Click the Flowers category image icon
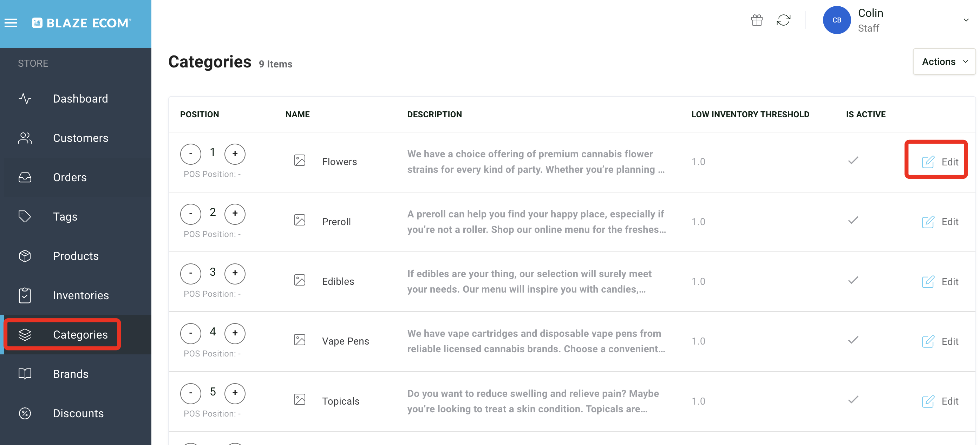Image resolution: width=980 pixels, height=445 pixels. [299, 161]
